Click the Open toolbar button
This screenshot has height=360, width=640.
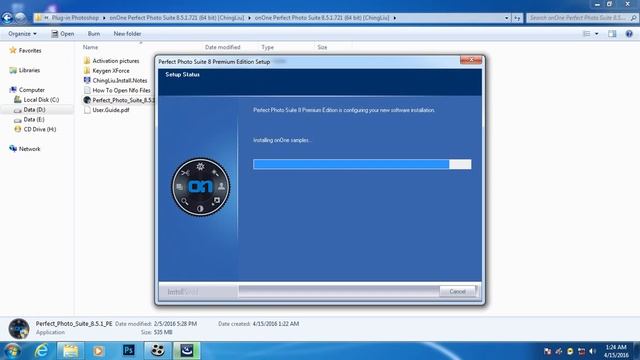coord(62,33)
